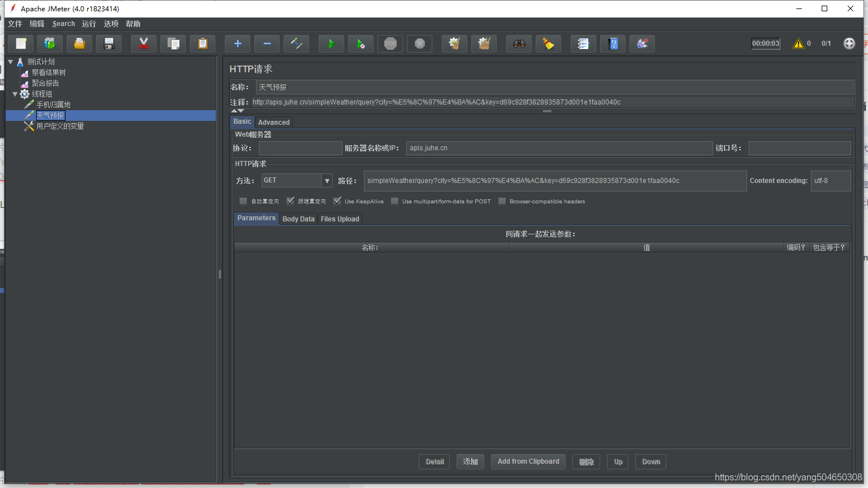Click the 添加 button
The width and height of the screenshot is (868, 488).
[x=470, y=462]
